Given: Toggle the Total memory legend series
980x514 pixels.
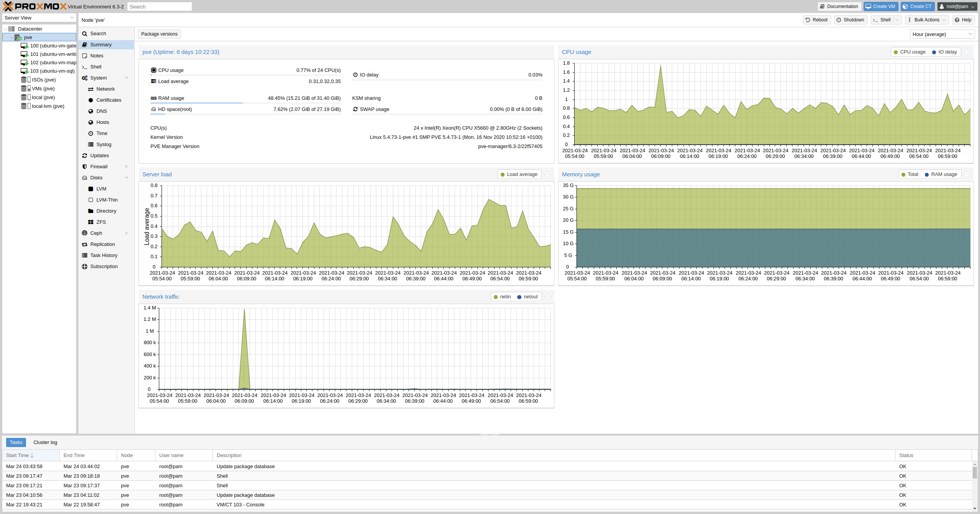Looking at the screenshot, I should (x=910, y=174).
